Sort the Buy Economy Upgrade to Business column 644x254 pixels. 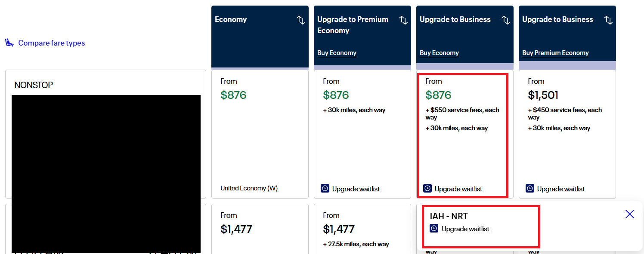point(506,20)
